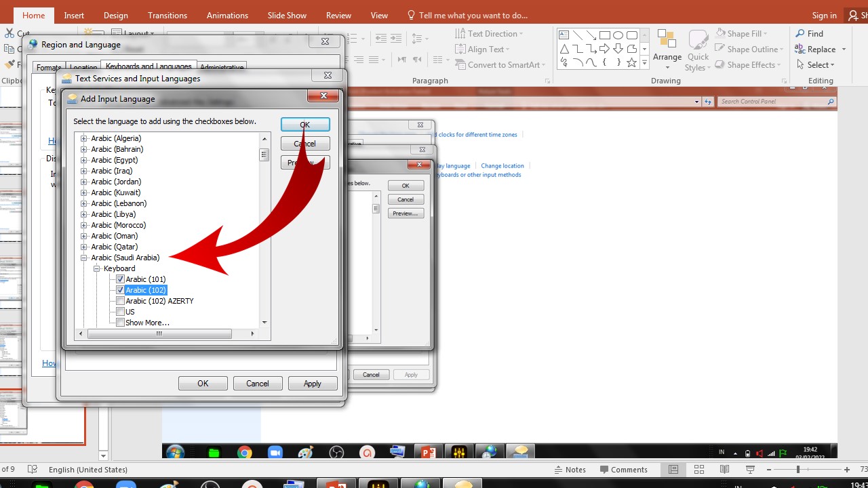The height and width of the screenshot is (488, 868).
Task: Click the Find icon in Editing group
Action: point(800,33)
